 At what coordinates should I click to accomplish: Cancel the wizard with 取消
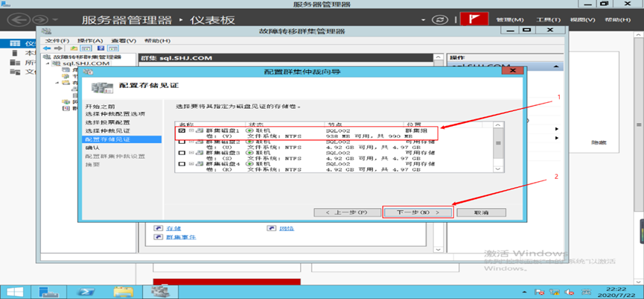482,213
